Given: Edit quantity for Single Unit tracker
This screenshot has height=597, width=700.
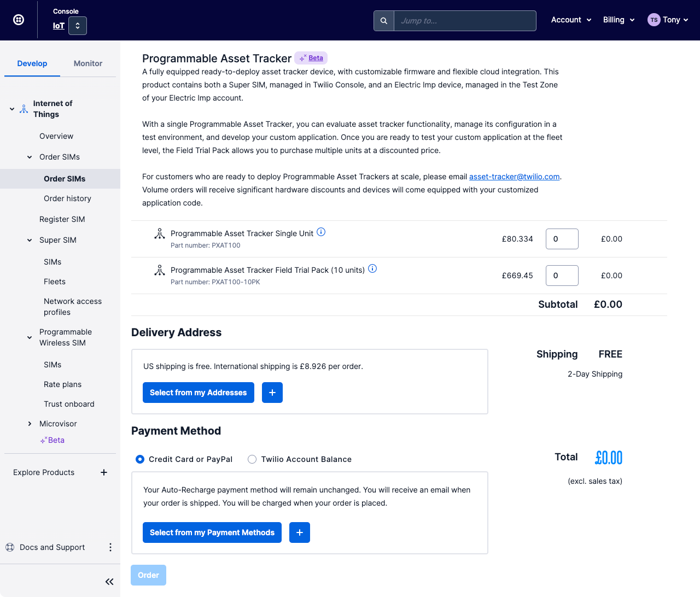Looking at the screenshot, I should 562,239.
